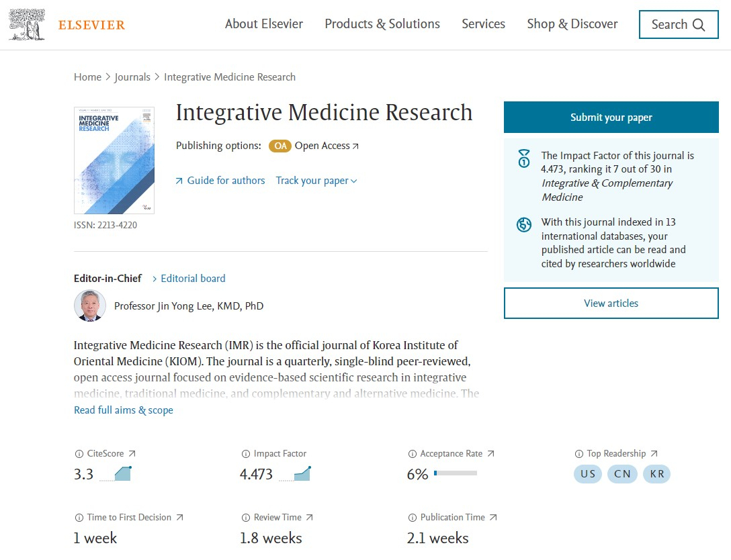Click the OA badge icon
The height and width of the screenshot is (560, 731).
coord(279,146)
